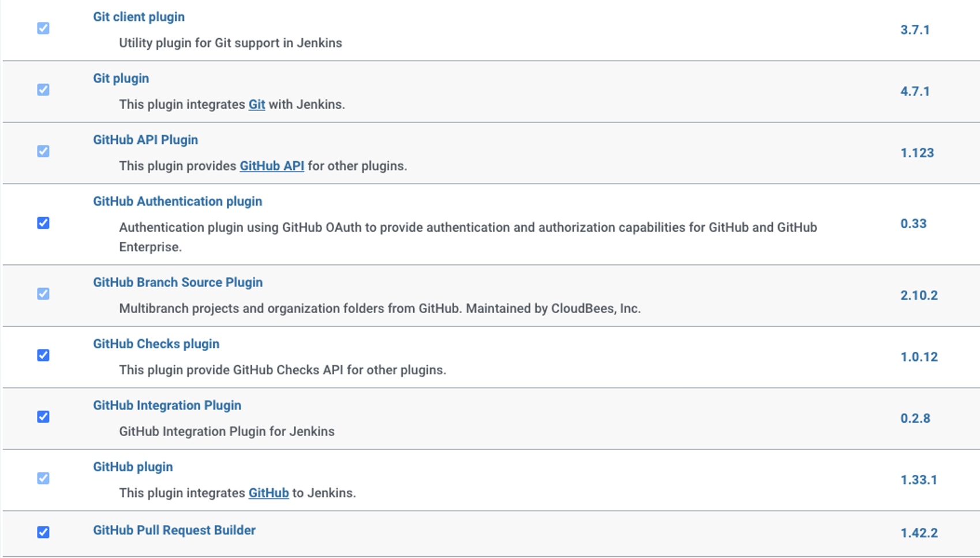Click the GitHub OAuth authentication description text

point(468,237)
